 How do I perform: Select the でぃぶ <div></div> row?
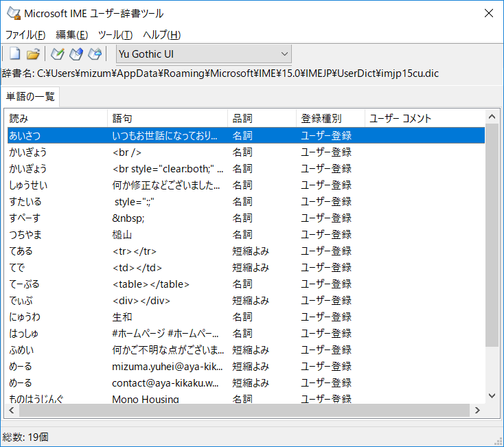tap(246, 301)
